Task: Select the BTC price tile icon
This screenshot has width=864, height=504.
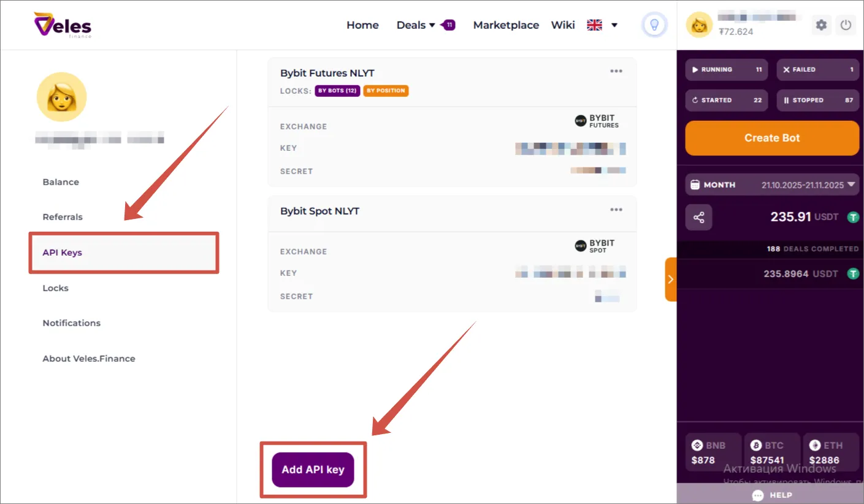Action: click(x=755, y=445)
